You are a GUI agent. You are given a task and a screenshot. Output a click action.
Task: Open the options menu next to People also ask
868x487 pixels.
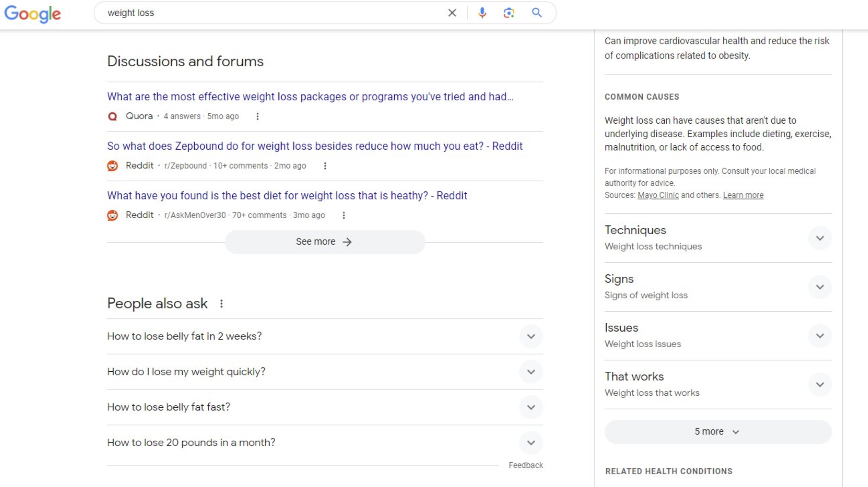point(222,303)
